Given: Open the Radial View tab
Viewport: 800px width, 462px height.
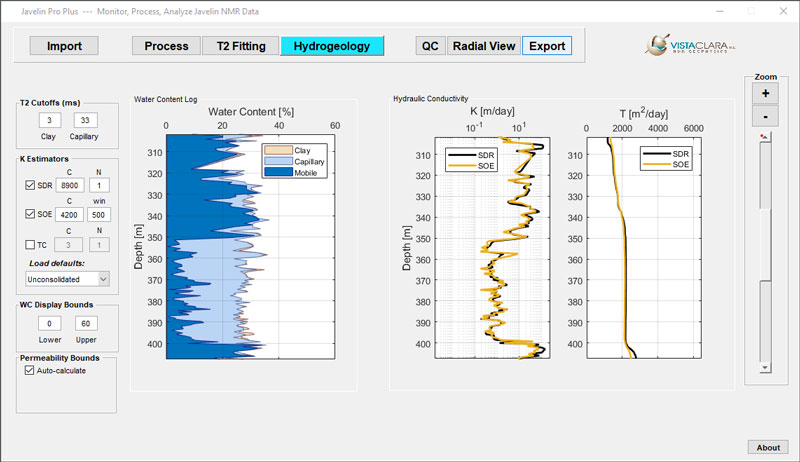Looking at the screenshot, I should pyautogui.click(x=483, y=46).
